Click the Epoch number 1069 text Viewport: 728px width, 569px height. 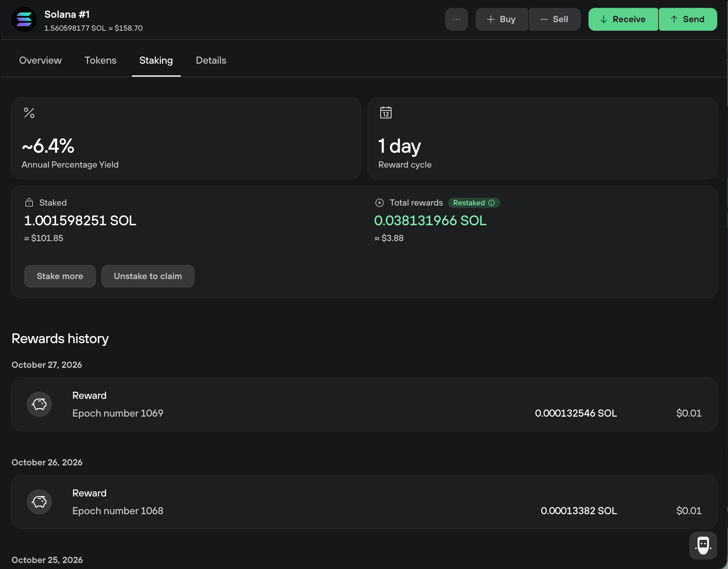pos(118,413)
